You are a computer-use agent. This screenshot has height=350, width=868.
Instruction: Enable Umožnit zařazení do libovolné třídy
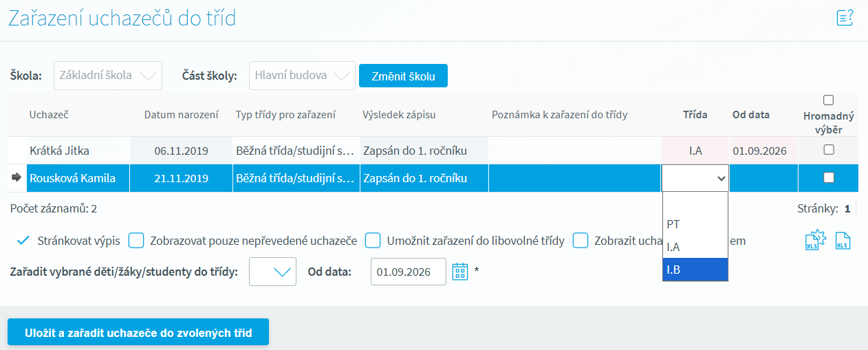point(373,241)
